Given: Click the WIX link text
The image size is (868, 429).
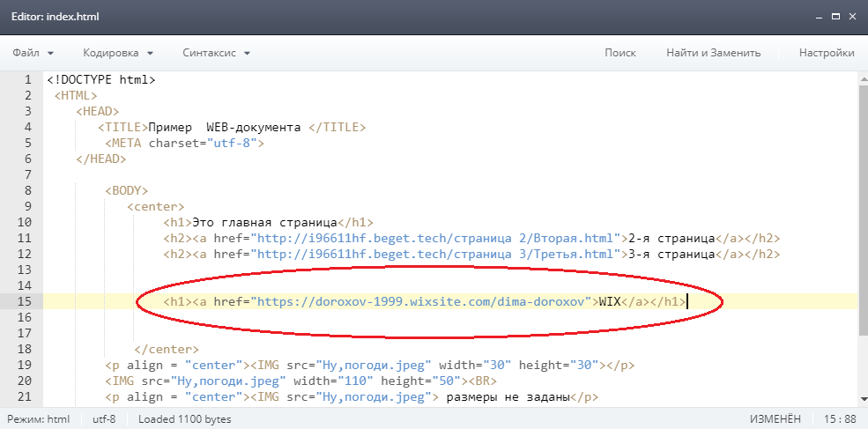Looking at the screenshot, I should pos(610,301).
